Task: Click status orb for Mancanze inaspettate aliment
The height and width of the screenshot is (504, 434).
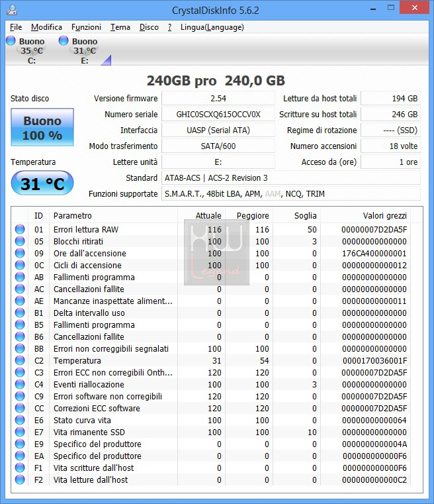Action: point(20,301)
